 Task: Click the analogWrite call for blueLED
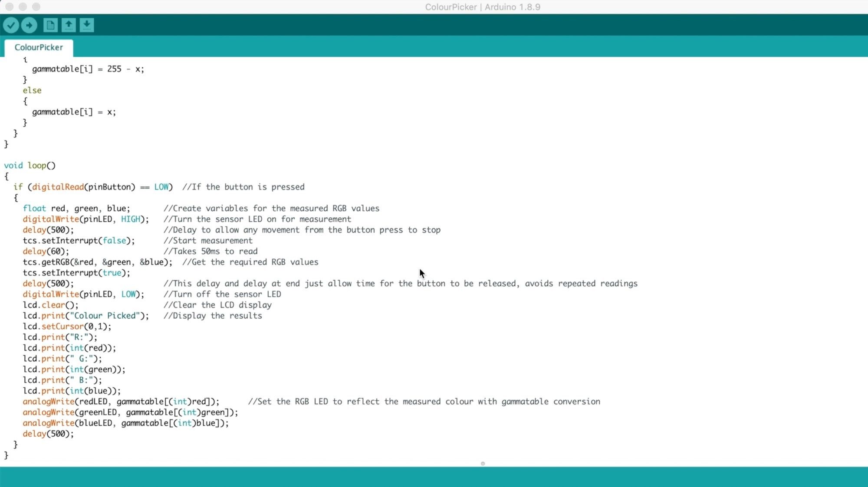click(x=126, y=423)
